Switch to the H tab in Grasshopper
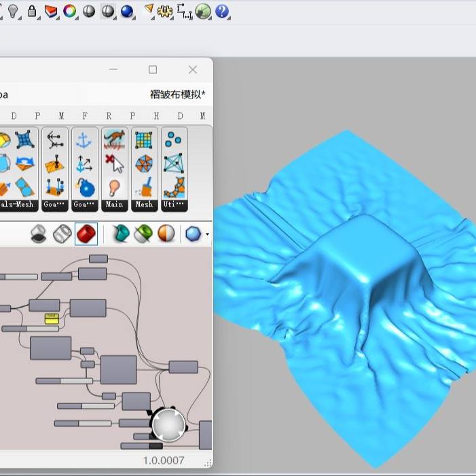The image size is (476, 476). coord(156,115)
